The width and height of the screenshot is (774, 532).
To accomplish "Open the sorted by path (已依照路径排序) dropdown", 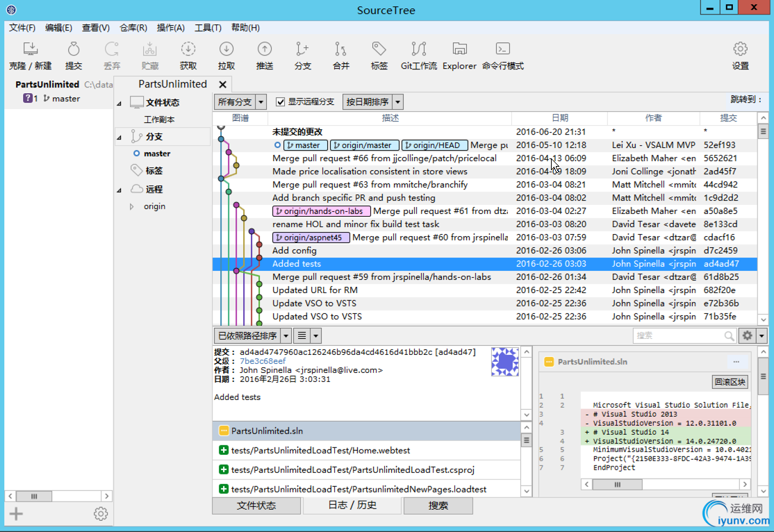I will point(252,335).
